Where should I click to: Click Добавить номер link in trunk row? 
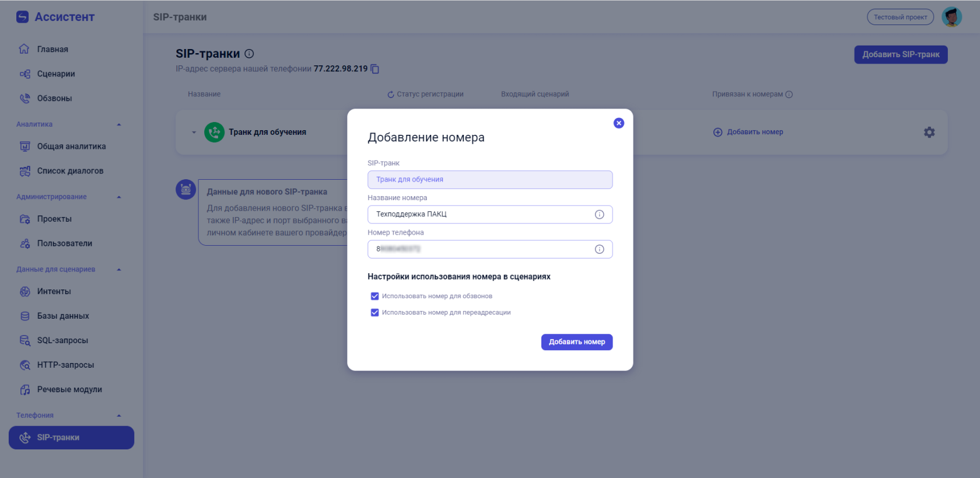point(755,132)
